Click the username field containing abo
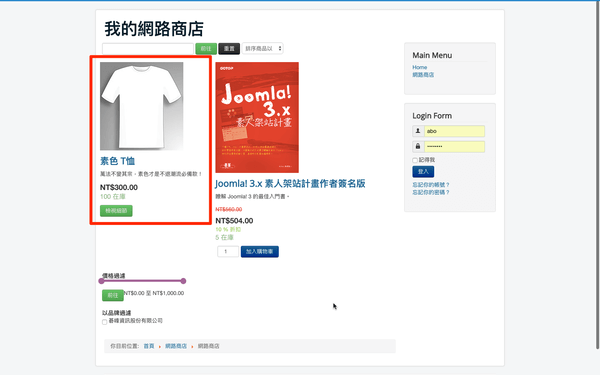This screenshot has height=375, width=600. pos(454,131)
